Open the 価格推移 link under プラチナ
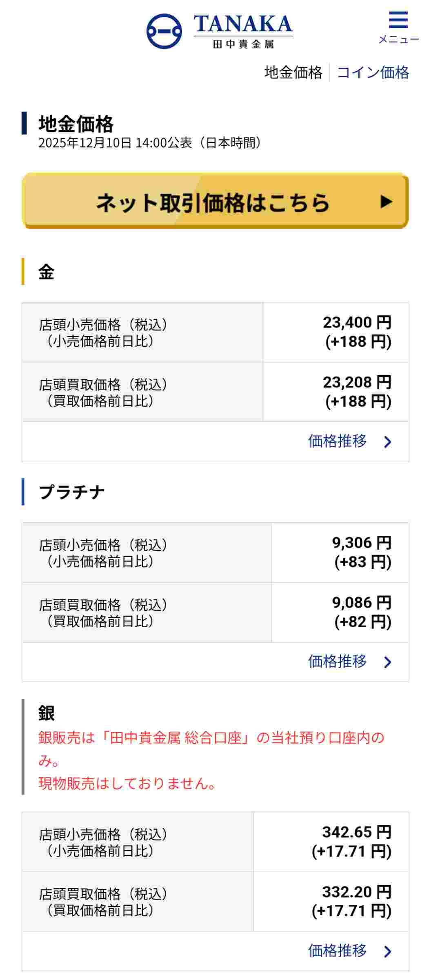Image resolution: width=431 pixels, height=980 pixels. [337, 661]
